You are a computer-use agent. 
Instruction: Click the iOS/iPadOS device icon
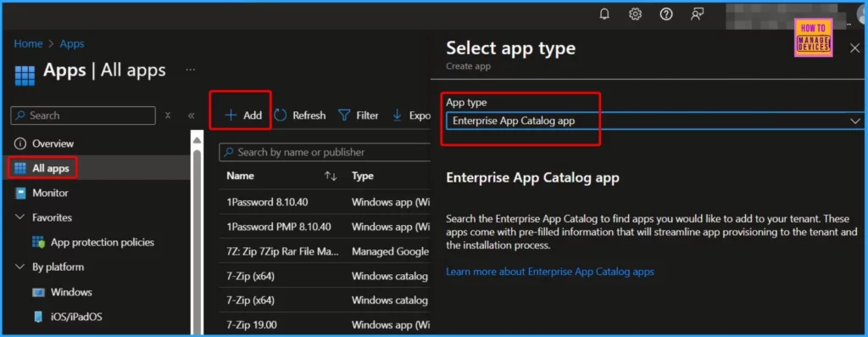coord(38,317)
